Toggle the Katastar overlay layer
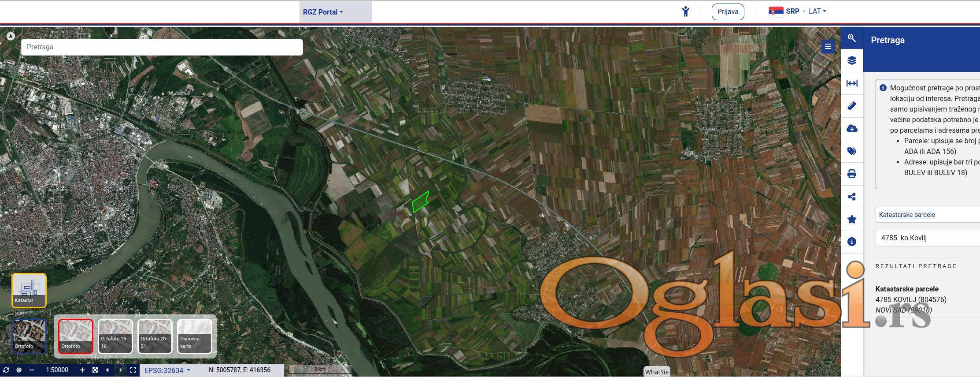 tap(29, 290)
